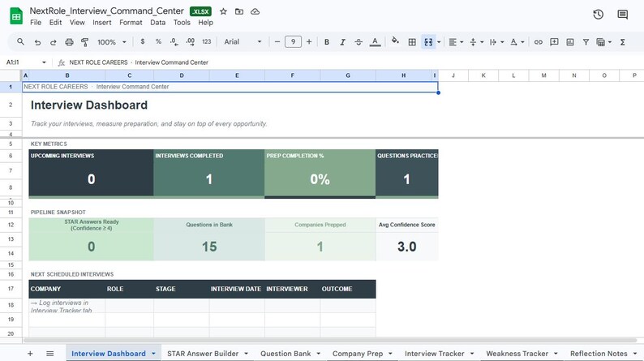This screenshot has width=644, height=361.
Task: Redo the last action
Action: 53,42
